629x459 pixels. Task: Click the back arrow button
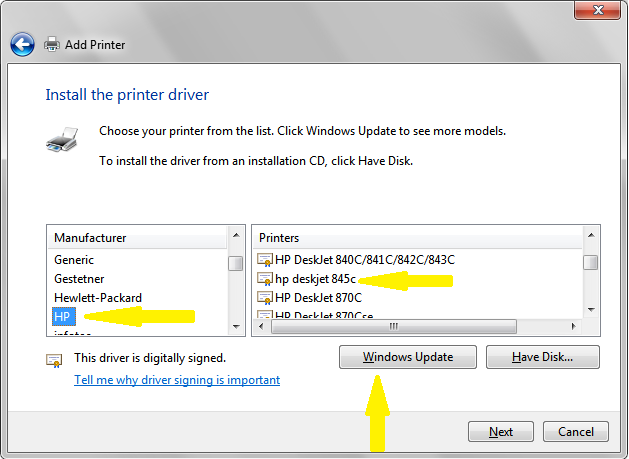tap(22, 45)
